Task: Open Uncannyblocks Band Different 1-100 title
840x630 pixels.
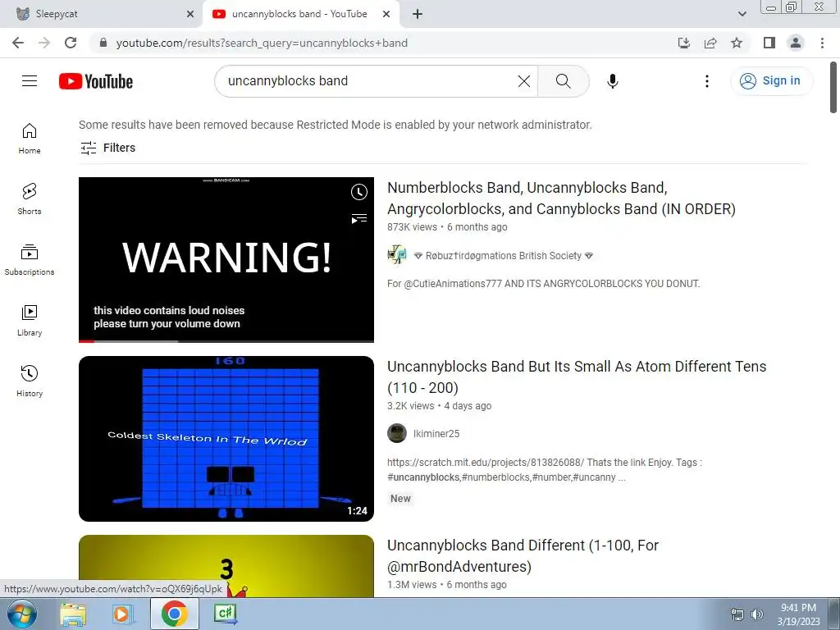Action: coord(523,555)
